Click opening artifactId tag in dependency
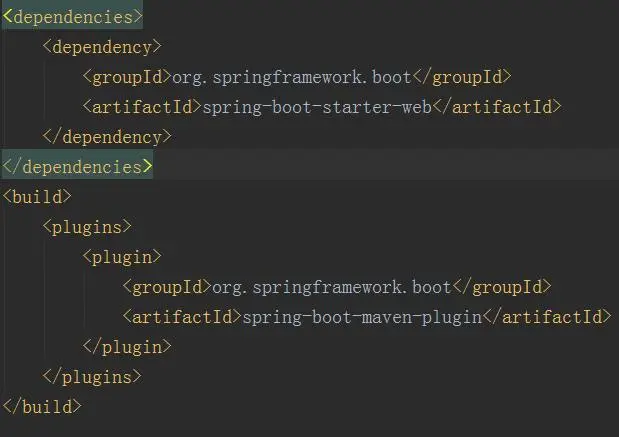 pos(143,107)
